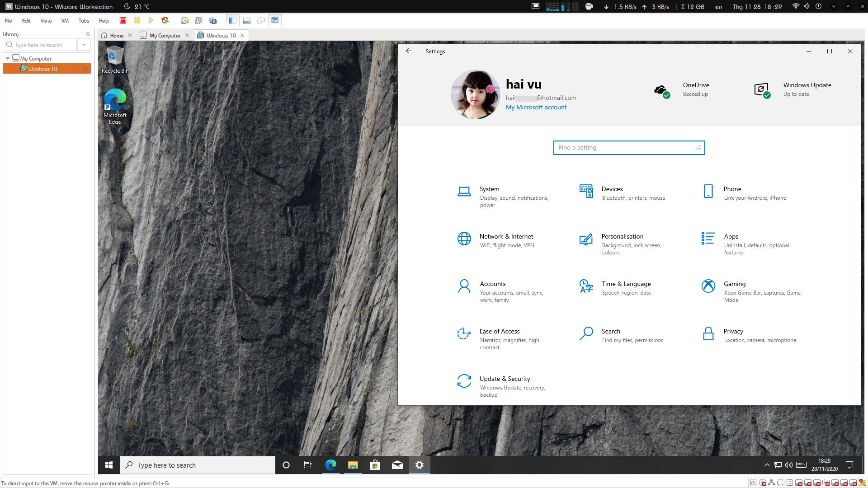The width and height of the screenshot is (868, 488).
Task: Open the My Microsoft account link
Action: click(536, 107)
